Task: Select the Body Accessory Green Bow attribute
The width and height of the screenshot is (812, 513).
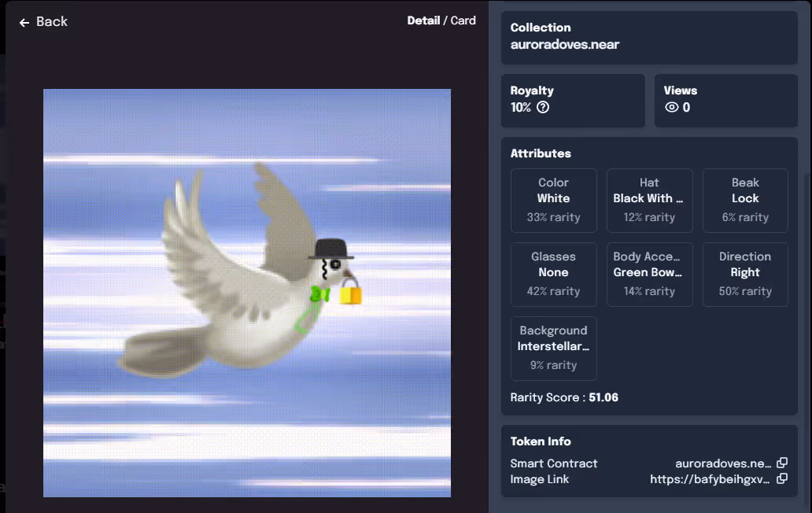Action: tap(649, 275)
